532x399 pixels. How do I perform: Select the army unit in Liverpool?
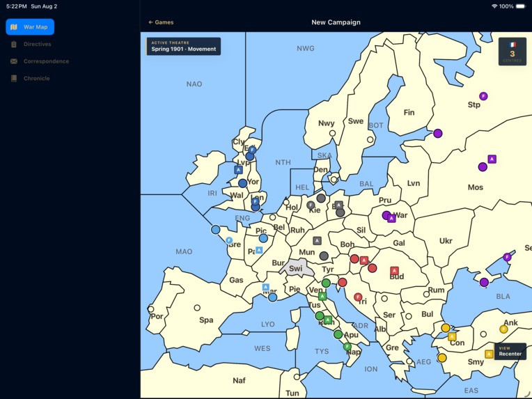(239, 170)
